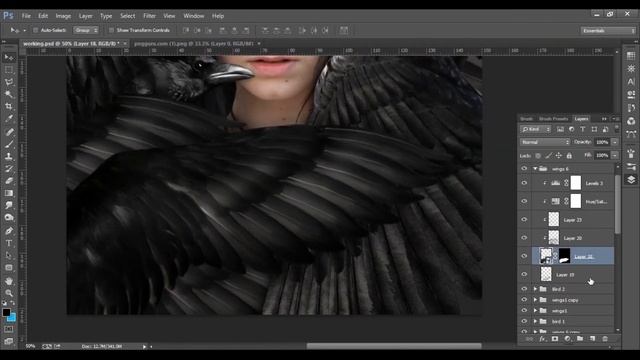
Task: Enable the Auto-Select checkbox
Action: coord(36,30)
